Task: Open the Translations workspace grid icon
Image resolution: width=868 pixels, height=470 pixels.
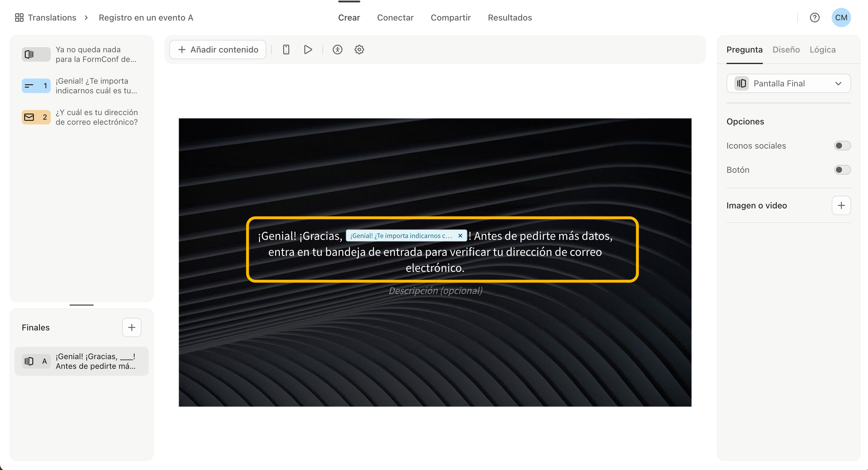Action: click(x=19, y=18)
